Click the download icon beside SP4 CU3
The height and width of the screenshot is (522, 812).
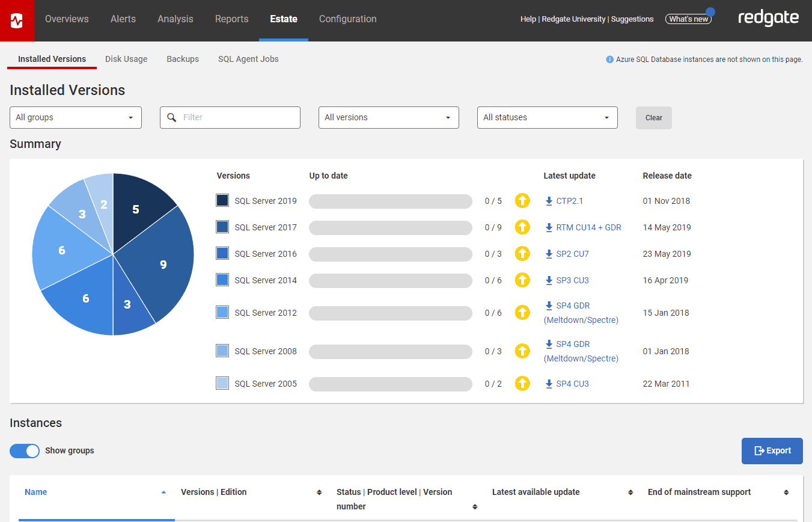pyautogui.click(x=549, y=384)
